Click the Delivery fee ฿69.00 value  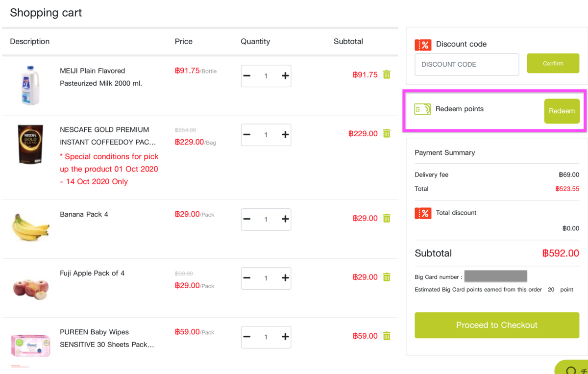569,175
